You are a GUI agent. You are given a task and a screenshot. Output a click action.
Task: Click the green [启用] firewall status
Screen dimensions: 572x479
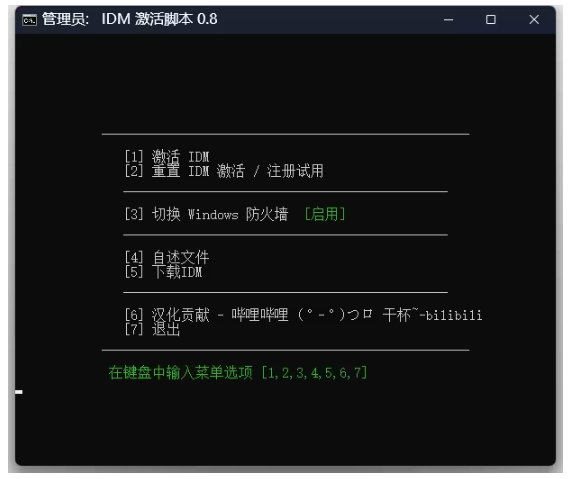click(x=325, y=214)
